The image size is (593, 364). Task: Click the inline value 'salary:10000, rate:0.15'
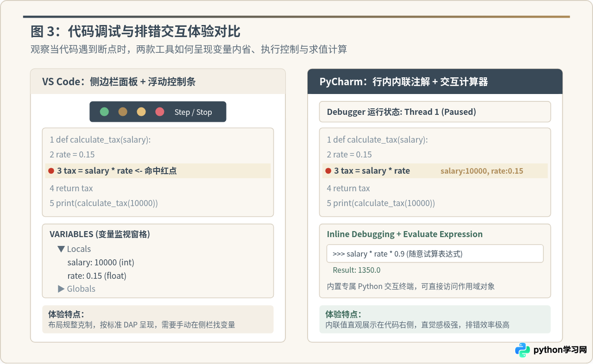482,171
